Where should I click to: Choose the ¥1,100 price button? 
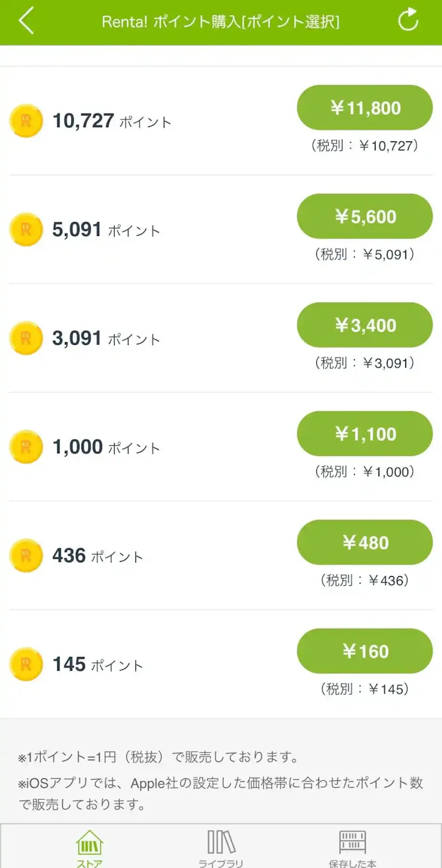[365, 434]
